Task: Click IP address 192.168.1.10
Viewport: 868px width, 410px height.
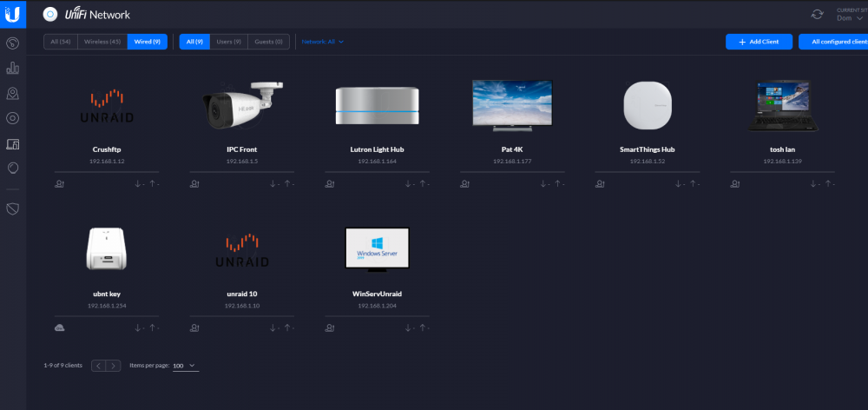Action: click(x=242, y=306)
